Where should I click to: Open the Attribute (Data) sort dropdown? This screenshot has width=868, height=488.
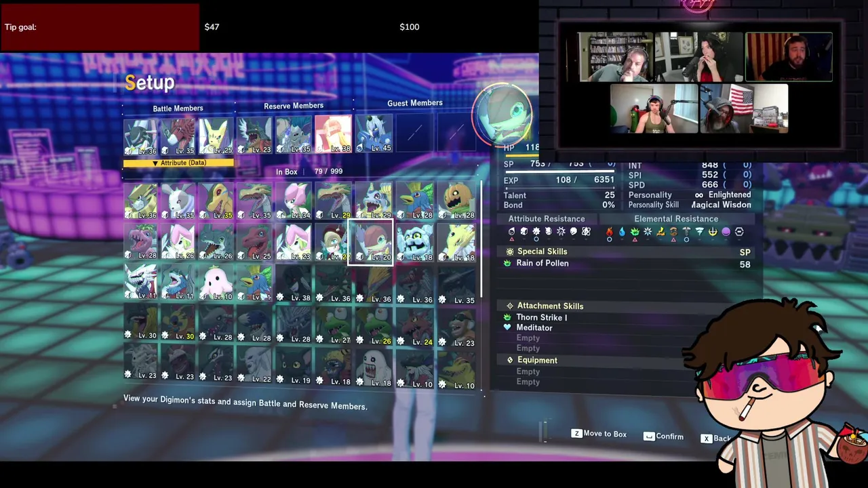click(178, 163)
